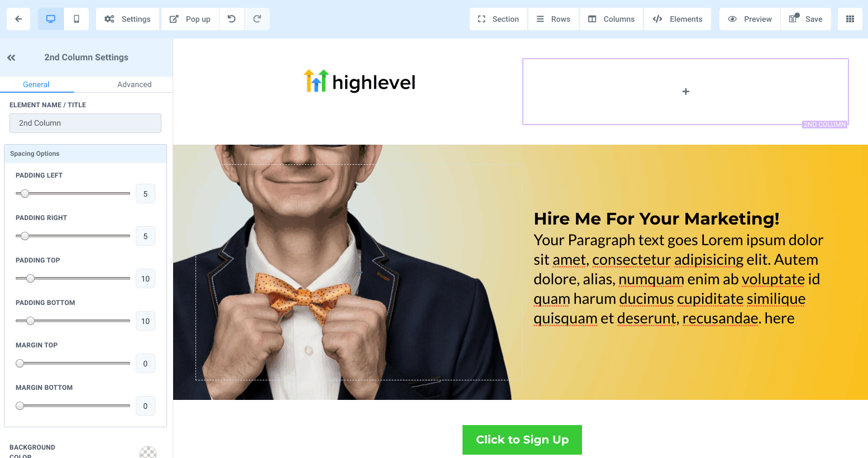868x458 pixels.
Task: Open the Pop up settings
Action: (190, 19)
